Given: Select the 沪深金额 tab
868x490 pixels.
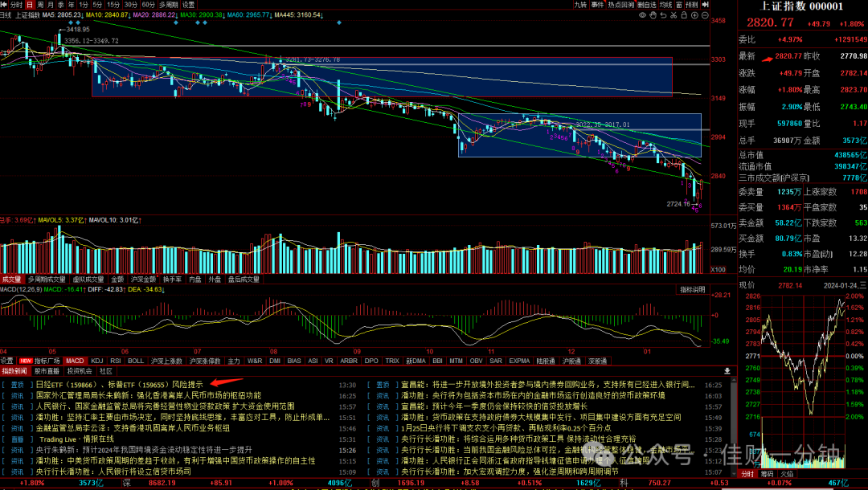Looking at the screenshot, I should [x=143, y=280].
